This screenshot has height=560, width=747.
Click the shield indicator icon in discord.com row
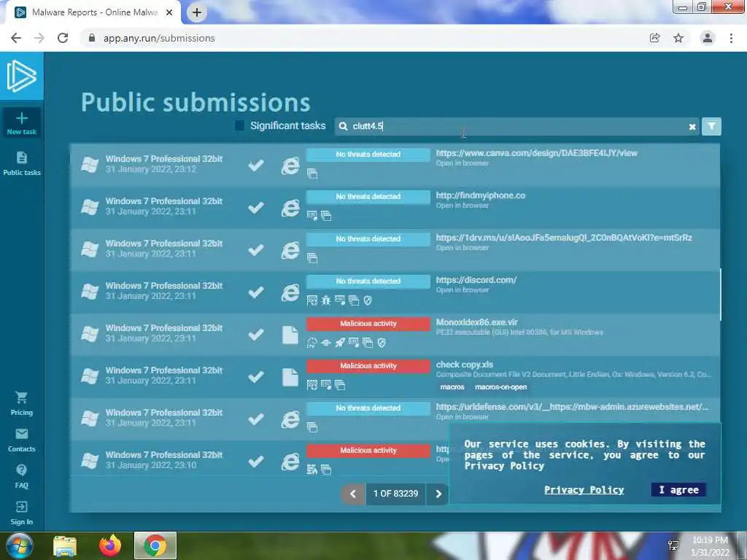point(368,300)
